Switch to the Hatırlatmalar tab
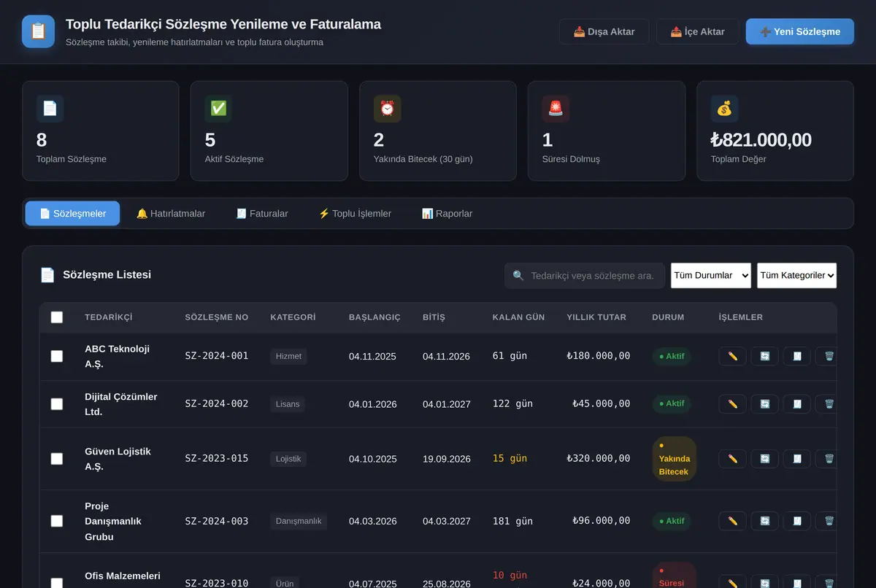The image size is (876, 588). point(171,214)
